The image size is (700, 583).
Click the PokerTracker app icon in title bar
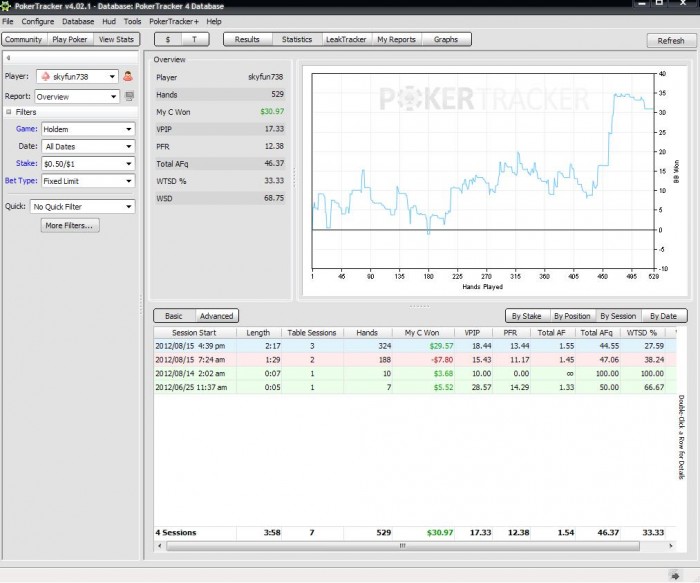[x=5, y=6]
